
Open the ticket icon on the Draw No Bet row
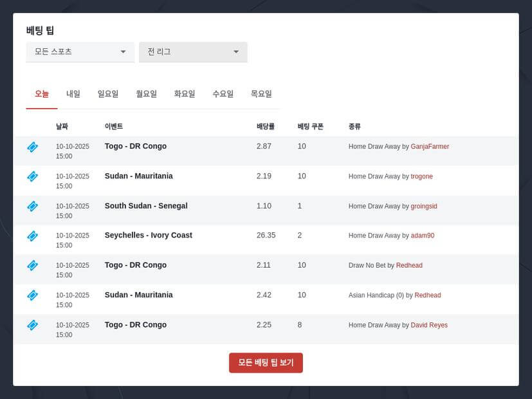32,266
